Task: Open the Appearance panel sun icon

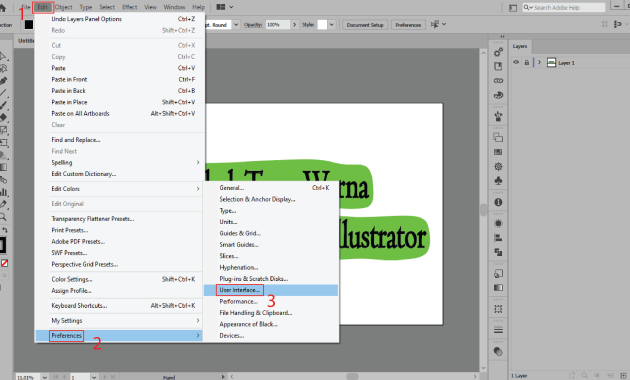Action: coord(498,223)
